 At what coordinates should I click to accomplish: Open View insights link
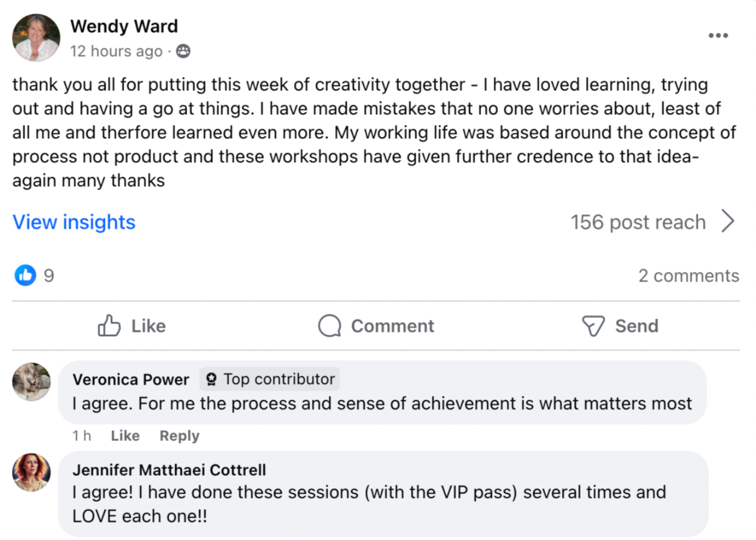(x=74, y=222)
